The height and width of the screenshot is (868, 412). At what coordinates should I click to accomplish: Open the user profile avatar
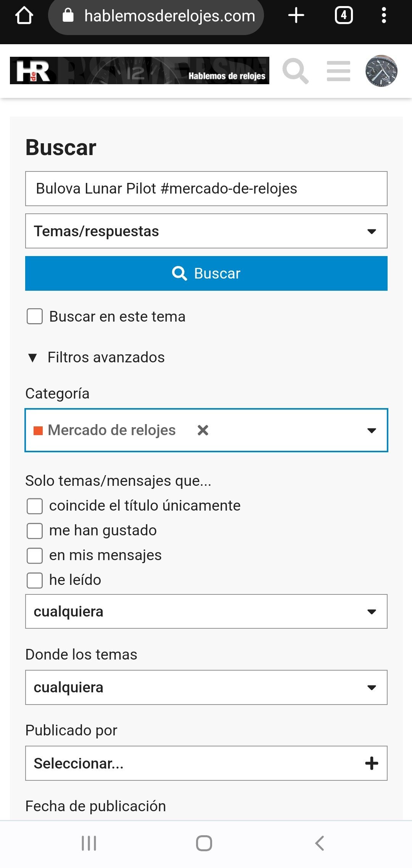(381, 71)
